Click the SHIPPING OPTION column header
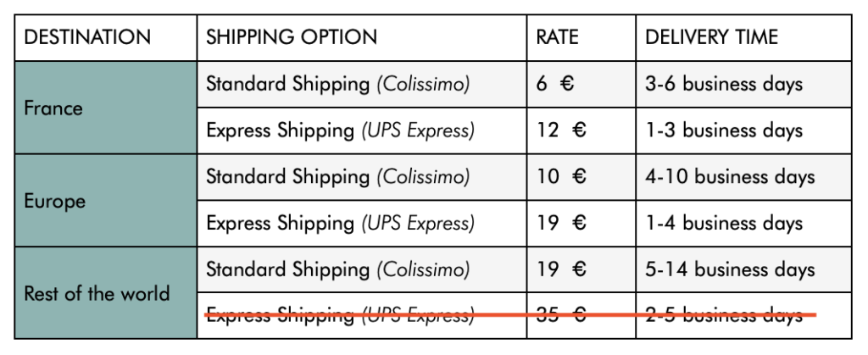The height and width of the screenshot is (355, 868). 361,37
